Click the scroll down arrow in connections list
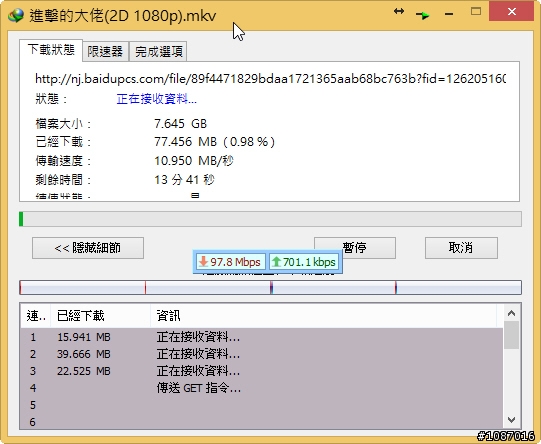The image size is (541, 444). coord(511,420)
